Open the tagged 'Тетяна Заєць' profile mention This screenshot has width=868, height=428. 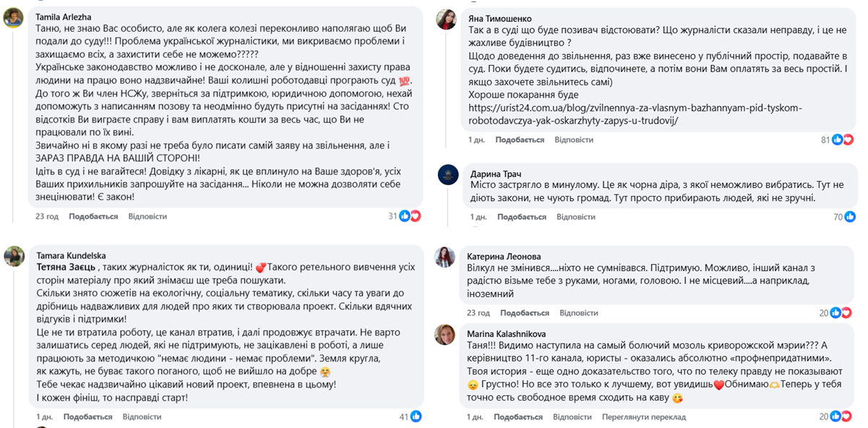point(68,267)
